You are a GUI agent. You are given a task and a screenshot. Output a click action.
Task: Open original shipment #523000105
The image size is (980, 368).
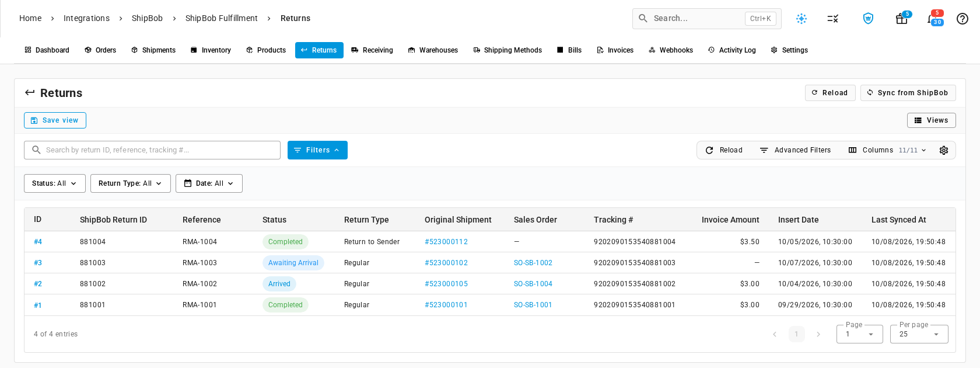click(446, 284)
